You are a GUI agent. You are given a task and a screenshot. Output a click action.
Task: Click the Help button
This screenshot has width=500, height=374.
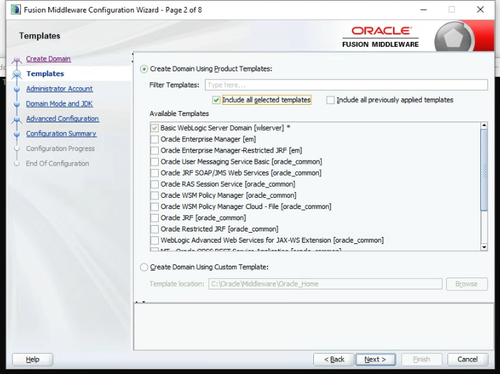click(33, 359)
